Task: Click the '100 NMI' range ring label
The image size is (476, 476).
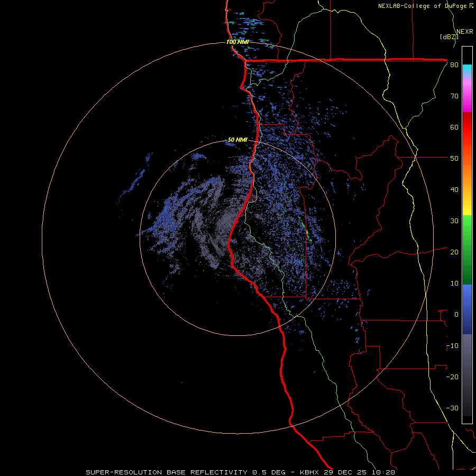Action: pyautogui.click(x=237, y=42)
